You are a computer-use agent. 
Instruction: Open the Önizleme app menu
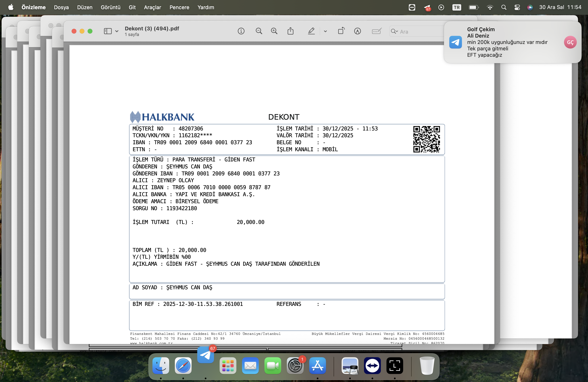pyautogui.click(x=34, y=7)
